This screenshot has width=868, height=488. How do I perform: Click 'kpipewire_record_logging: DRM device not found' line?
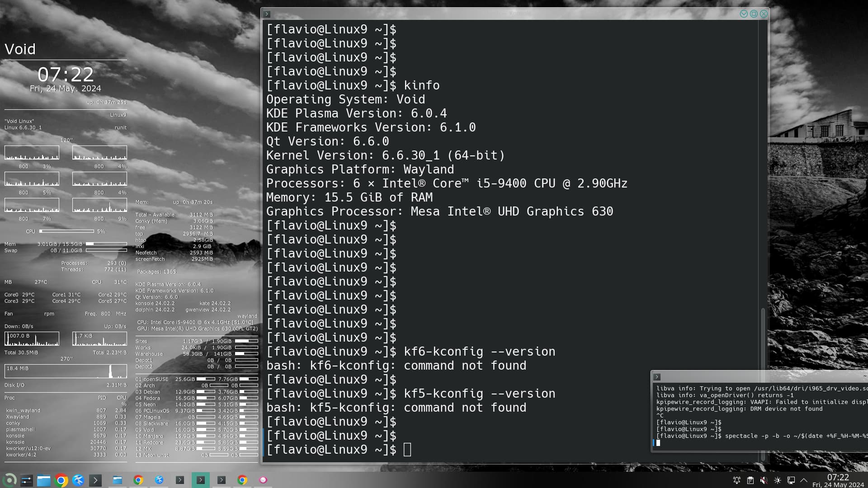click(740, 409)
